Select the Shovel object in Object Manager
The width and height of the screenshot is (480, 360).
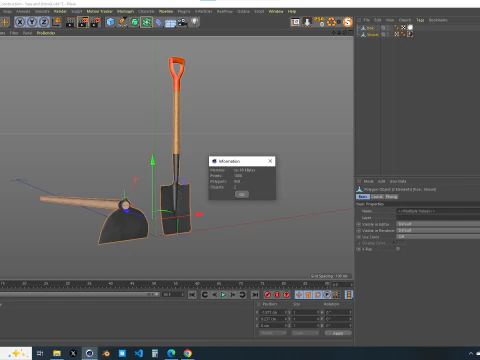pyautogui.click(x=373, y=34)
